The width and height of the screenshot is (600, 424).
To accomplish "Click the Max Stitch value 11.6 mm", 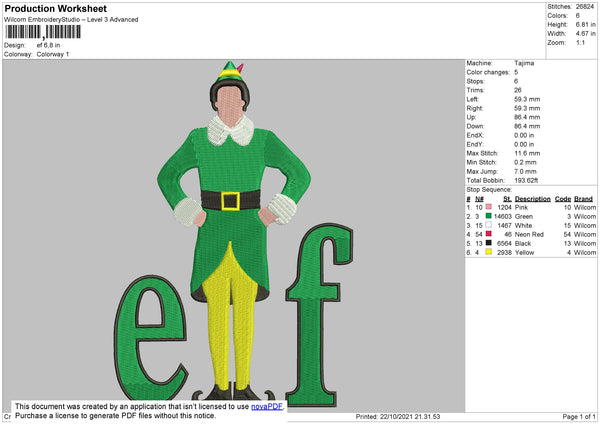I will [x=527, y=153].
